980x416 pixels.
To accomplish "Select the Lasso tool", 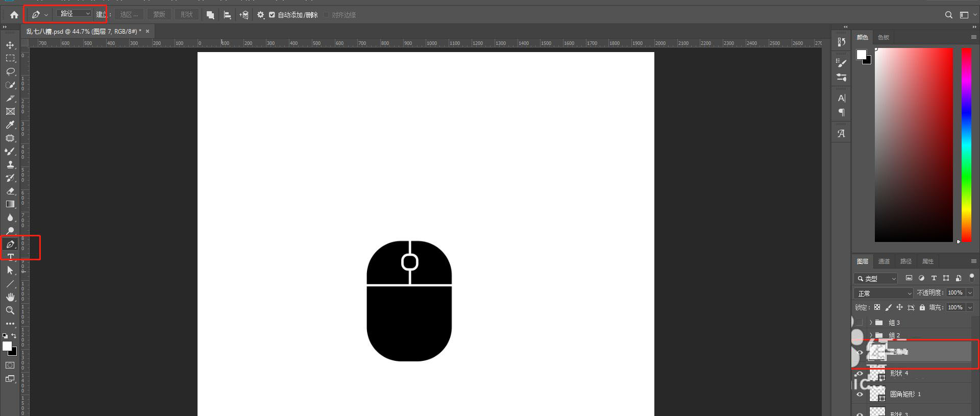I will point(10,71).
